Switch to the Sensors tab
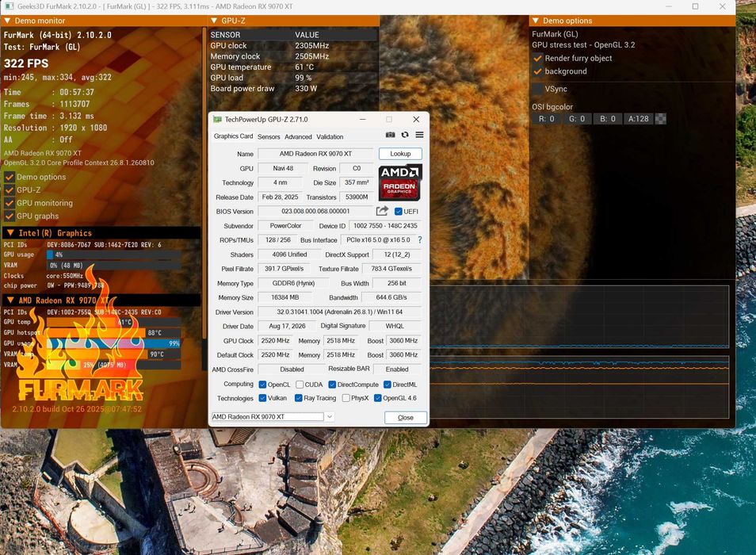Screen dimensions: 756x555 pos(269,136)
